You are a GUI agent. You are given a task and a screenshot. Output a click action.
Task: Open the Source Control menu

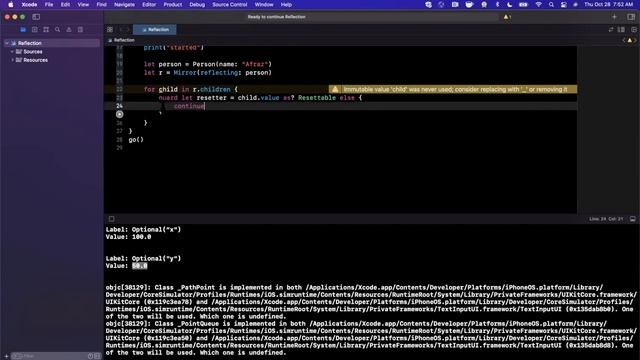click(230, 4)
